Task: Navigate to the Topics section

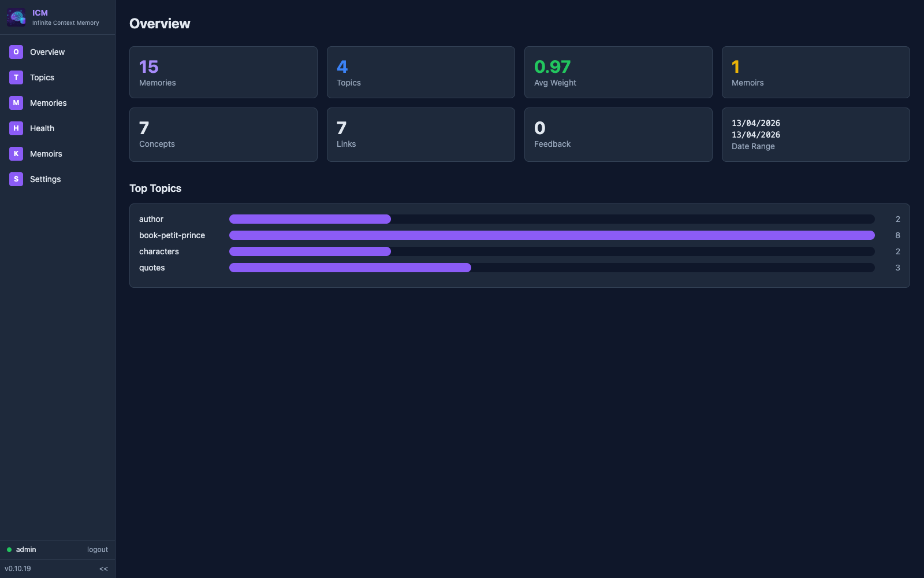Action: coord(42,77)
